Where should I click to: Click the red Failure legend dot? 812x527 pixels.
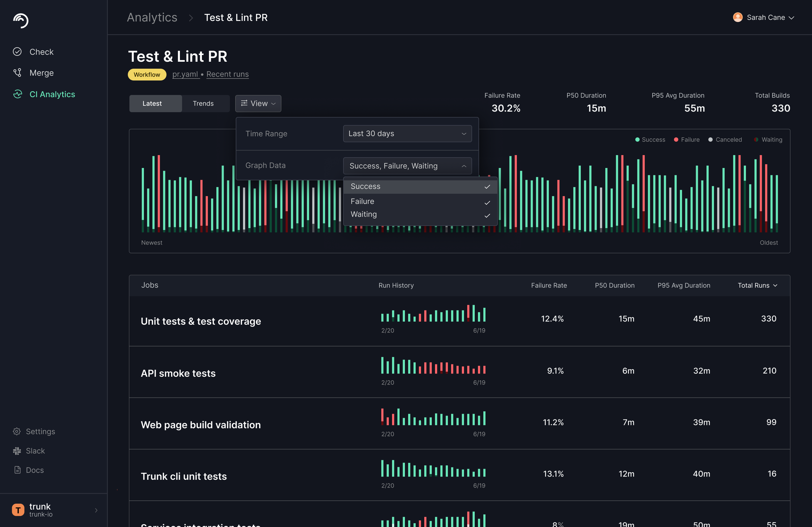[x=676, y=140]
